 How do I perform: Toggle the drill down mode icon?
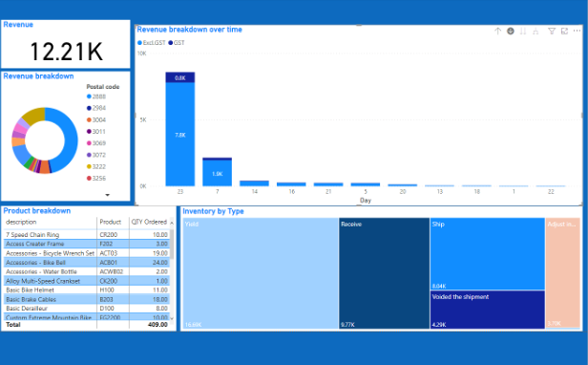(511, 32)
